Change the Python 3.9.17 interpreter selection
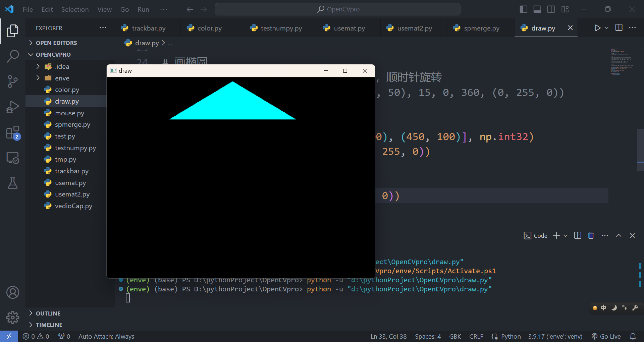 coord(555,336)
